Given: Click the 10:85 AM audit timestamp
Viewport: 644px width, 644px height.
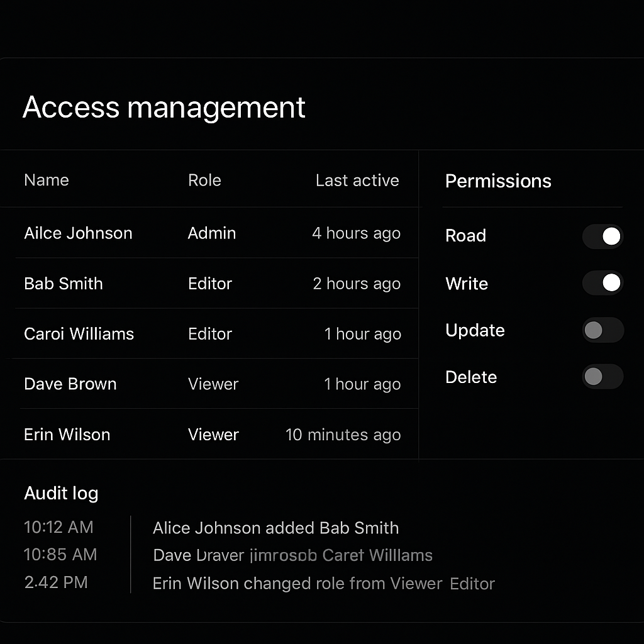Looking at the screenshot, I should tap(60, 555).
